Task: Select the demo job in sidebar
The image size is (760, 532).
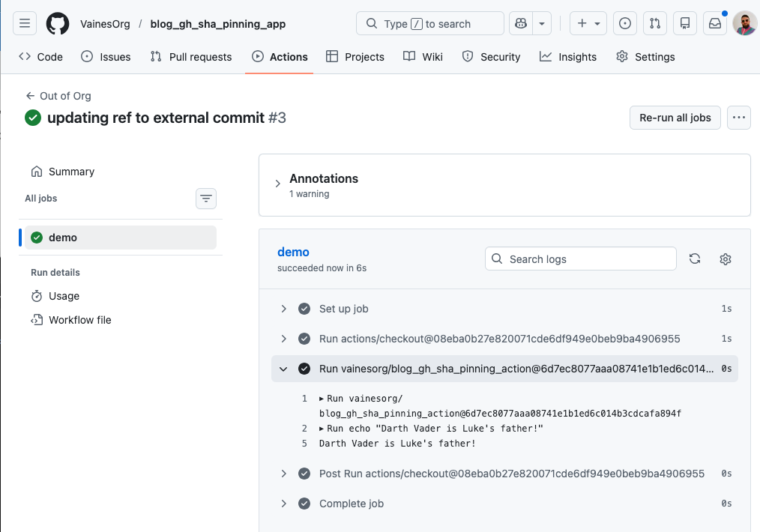Action: coord(120,238)
